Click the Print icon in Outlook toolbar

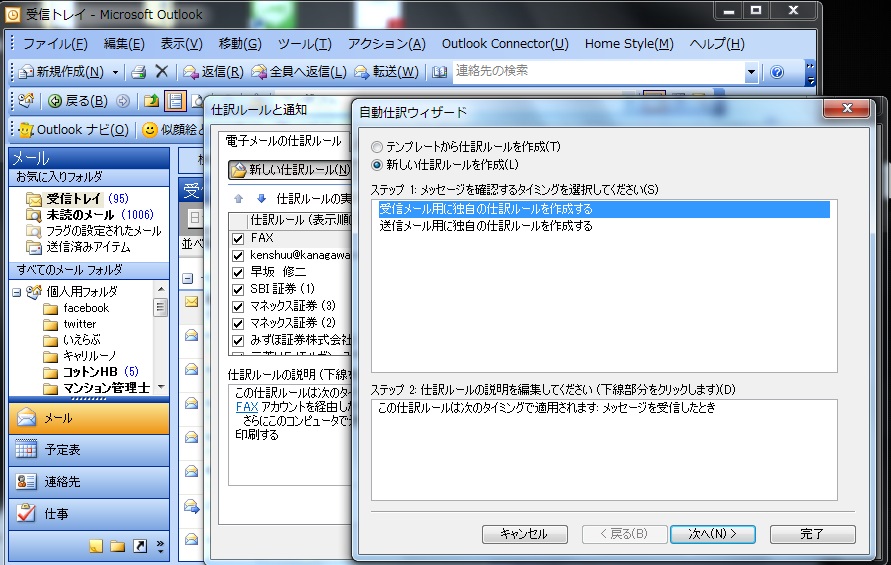138,72
